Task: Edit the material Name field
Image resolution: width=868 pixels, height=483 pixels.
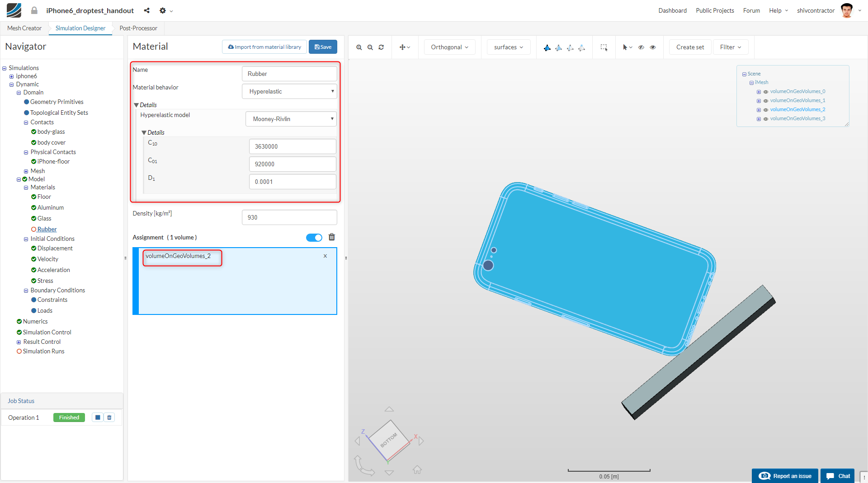Action: [x=289, y=74]
